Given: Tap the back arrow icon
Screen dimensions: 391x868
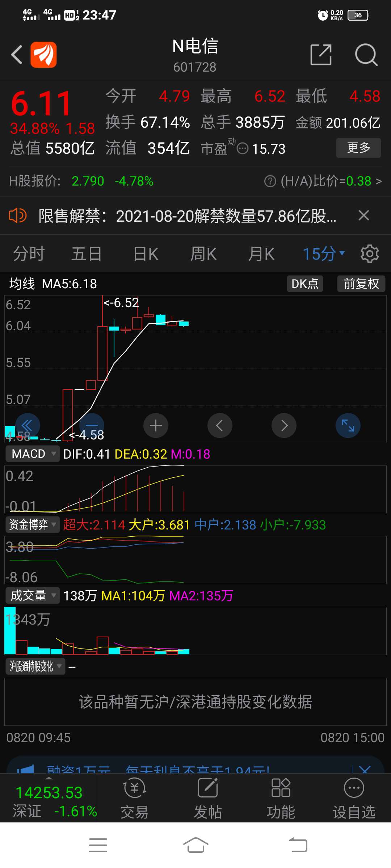Looking at the screenshot, I should [x=17, y=55].
